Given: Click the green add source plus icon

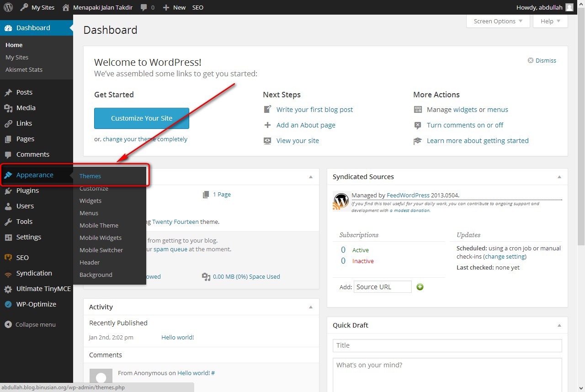Looking at the screenshot, I should 420,287.
